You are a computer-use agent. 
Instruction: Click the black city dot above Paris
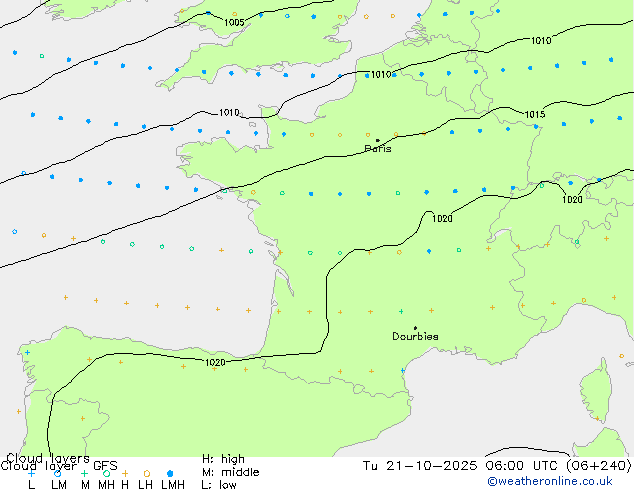(x=378, y=140)
